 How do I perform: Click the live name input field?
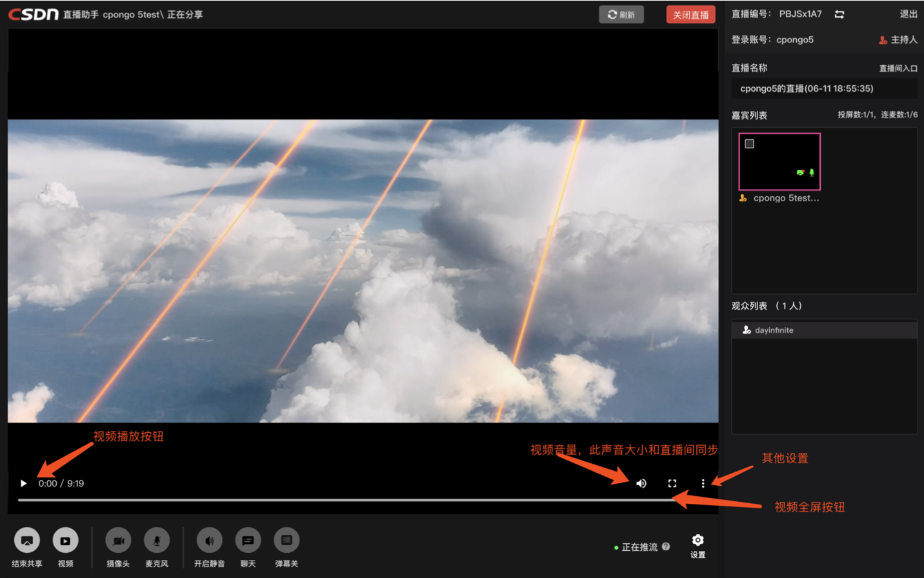coord(824,89)
